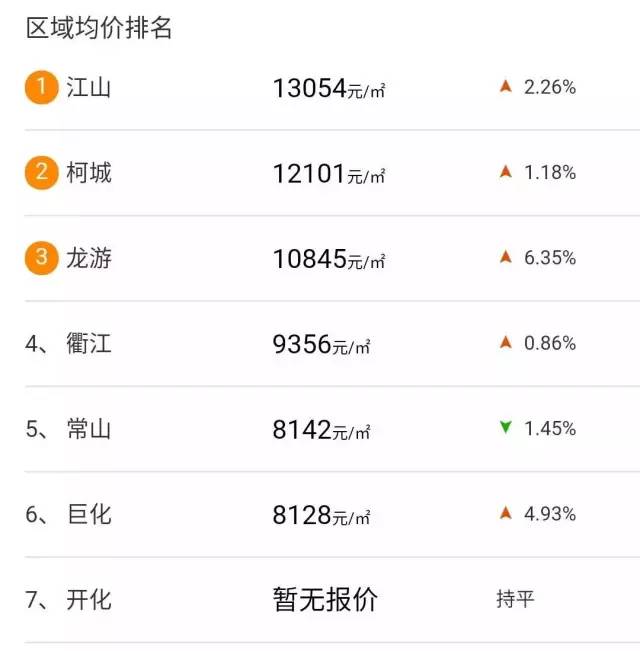This screenshot has height=651, width=640.
Task: Tap the 常山 district name
Action: point(88,429)
